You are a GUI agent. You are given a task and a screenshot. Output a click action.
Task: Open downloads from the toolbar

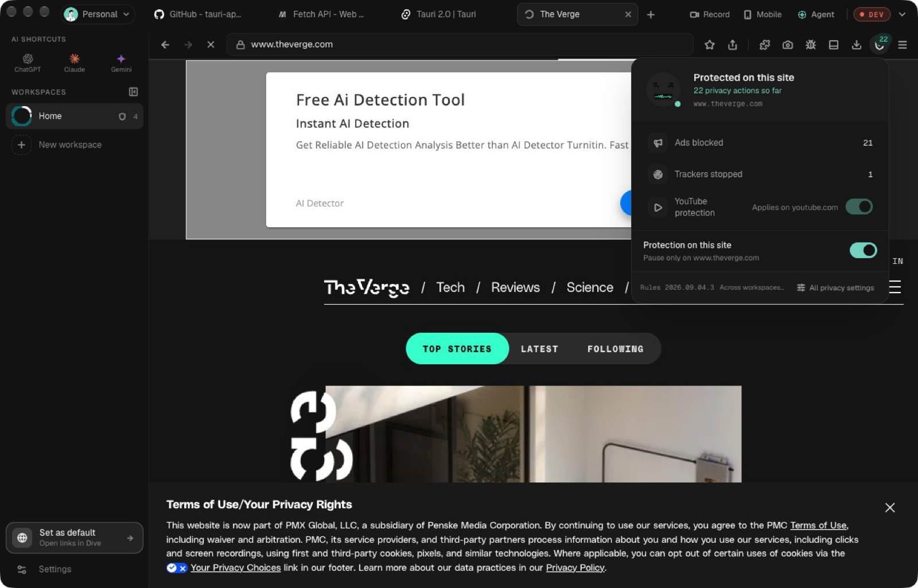(857, 45)
